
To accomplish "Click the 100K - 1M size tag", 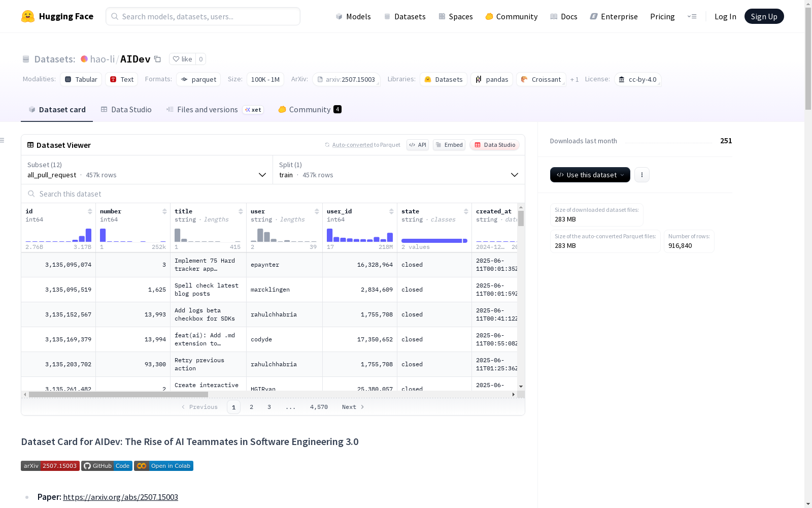I will [265, 79].
